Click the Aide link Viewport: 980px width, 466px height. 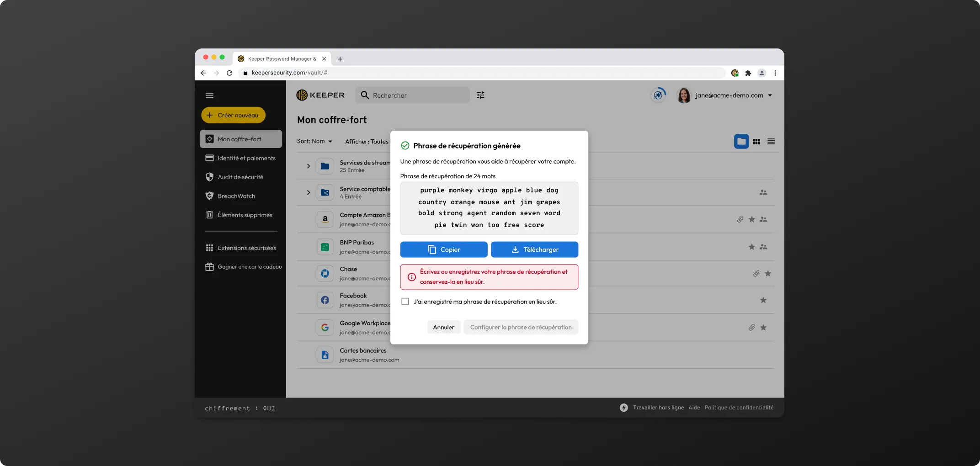pos(694,408)
